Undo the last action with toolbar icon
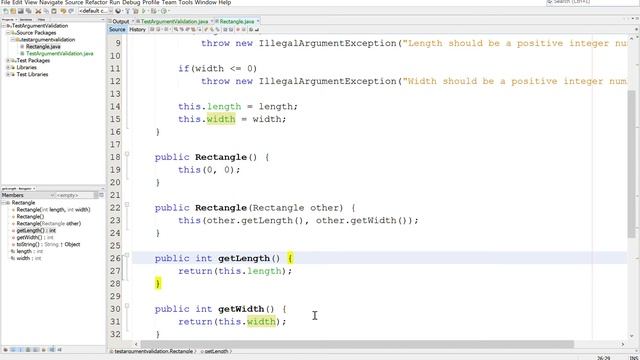The image size is (640, 360). tap(63, 11)
